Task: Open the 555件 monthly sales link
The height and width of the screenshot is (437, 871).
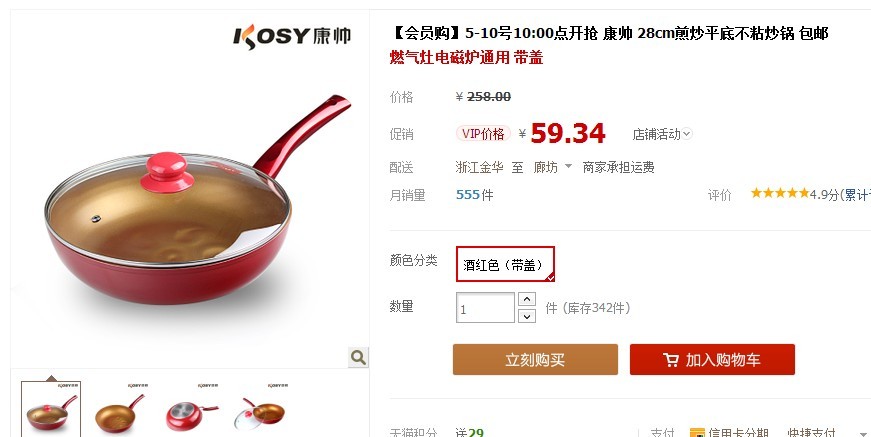Action: coord(474,195)
